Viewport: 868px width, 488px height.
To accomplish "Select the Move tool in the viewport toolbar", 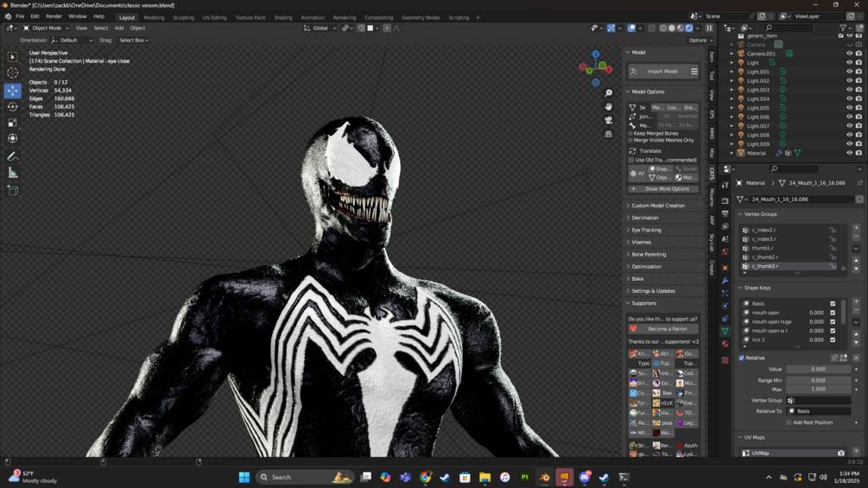I will (x=12, y=91).
